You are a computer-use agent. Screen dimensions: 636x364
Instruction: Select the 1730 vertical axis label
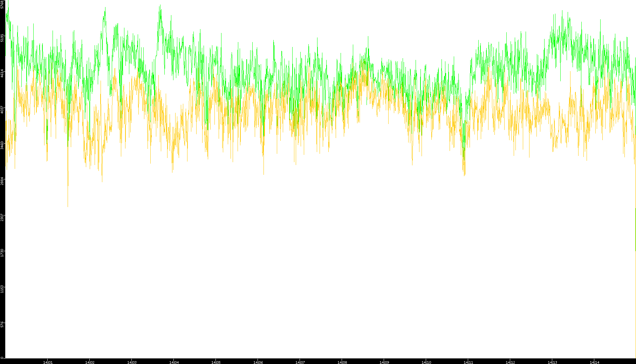(2, 253)
